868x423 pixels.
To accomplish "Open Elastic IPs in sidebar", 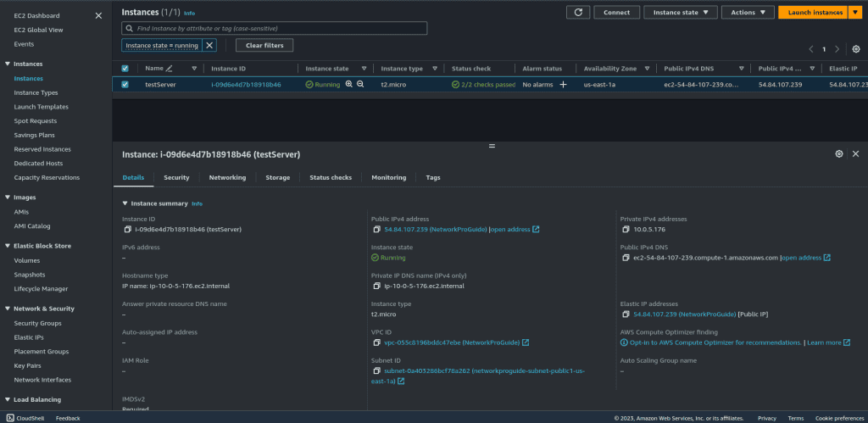I will click(x=29, y=337).
